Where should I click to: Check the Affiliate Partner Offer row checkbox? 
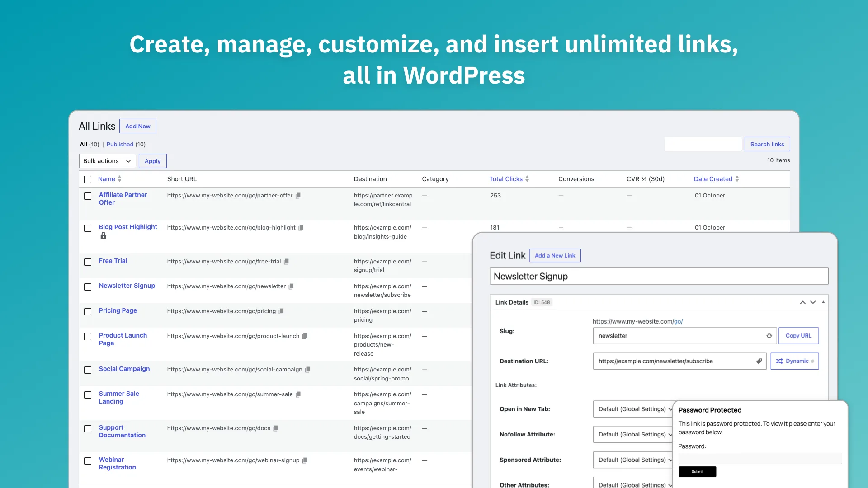click(88, 196)
